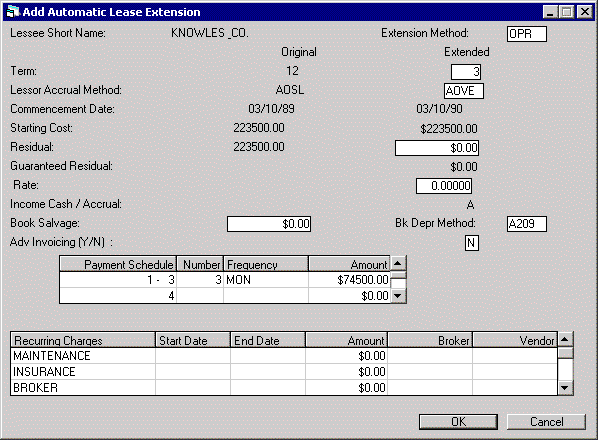The image size is (598, 440).
Task: Maximize the Add Automatic Lease Extension window
Action: tap(567, 12)
